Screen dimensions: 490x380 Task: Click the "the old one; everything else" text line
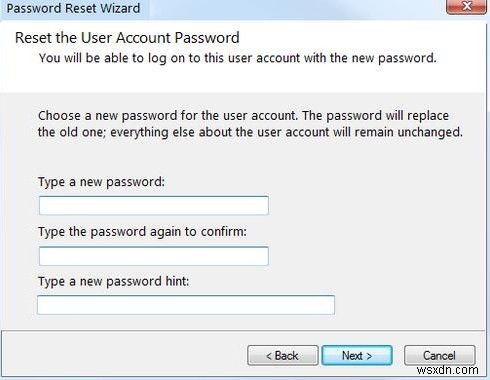click(x=250, y=132)
